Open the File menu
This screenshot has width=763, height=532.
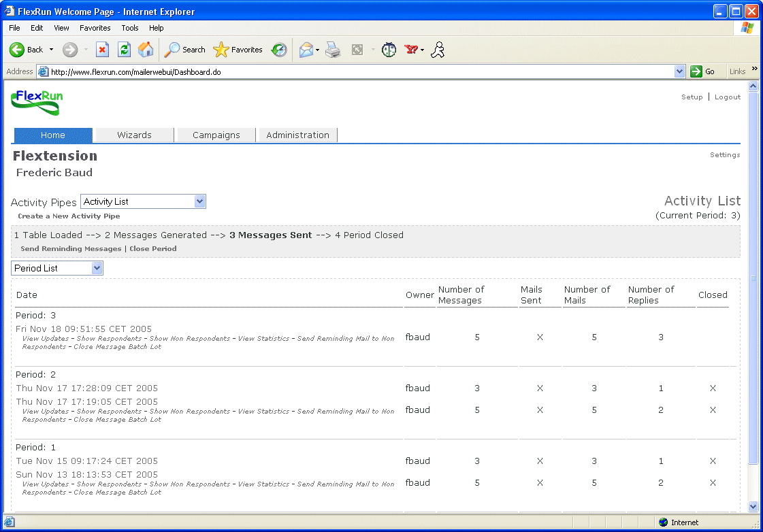pos(14,28)
